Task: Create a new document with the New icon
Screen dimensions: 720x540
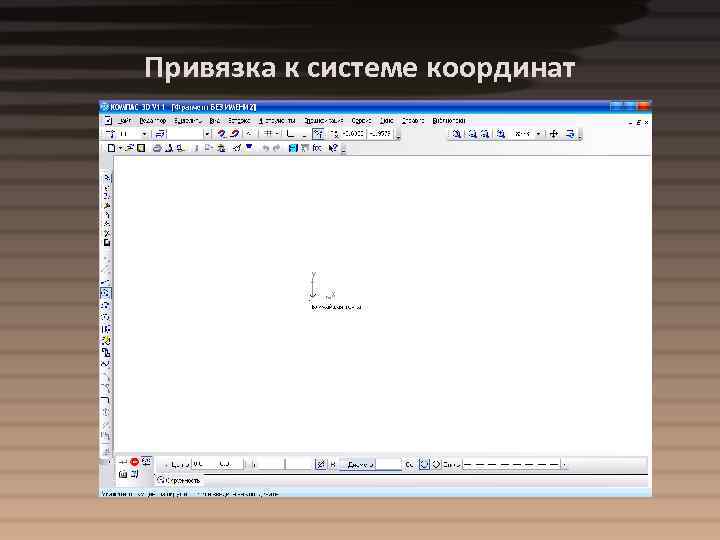Action: coord(111,148)
